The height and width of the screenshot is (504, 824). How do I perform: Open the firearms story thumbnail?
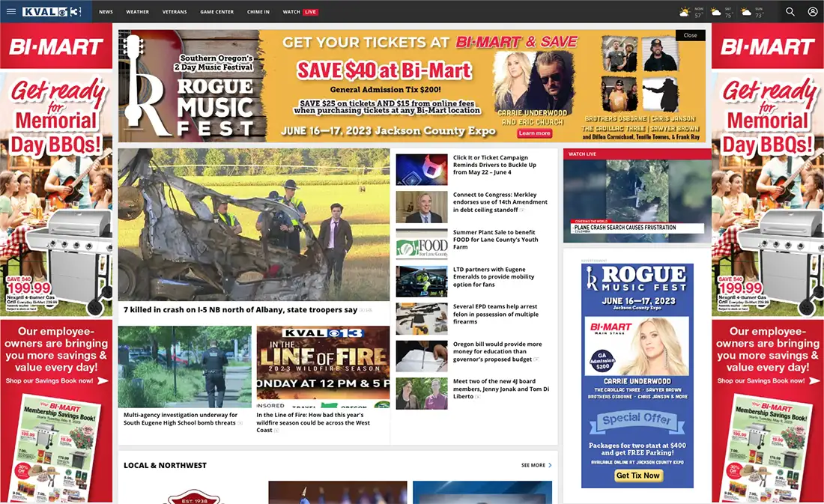(x=422, y=319)
